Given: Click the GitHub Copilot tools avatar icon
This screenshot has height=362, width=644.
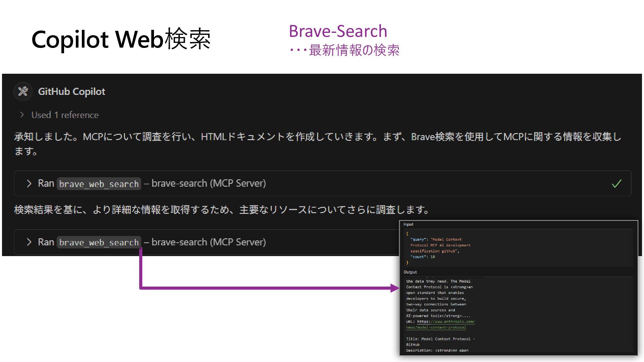Looking at the screenshot, I should click(x=23, y=91).
